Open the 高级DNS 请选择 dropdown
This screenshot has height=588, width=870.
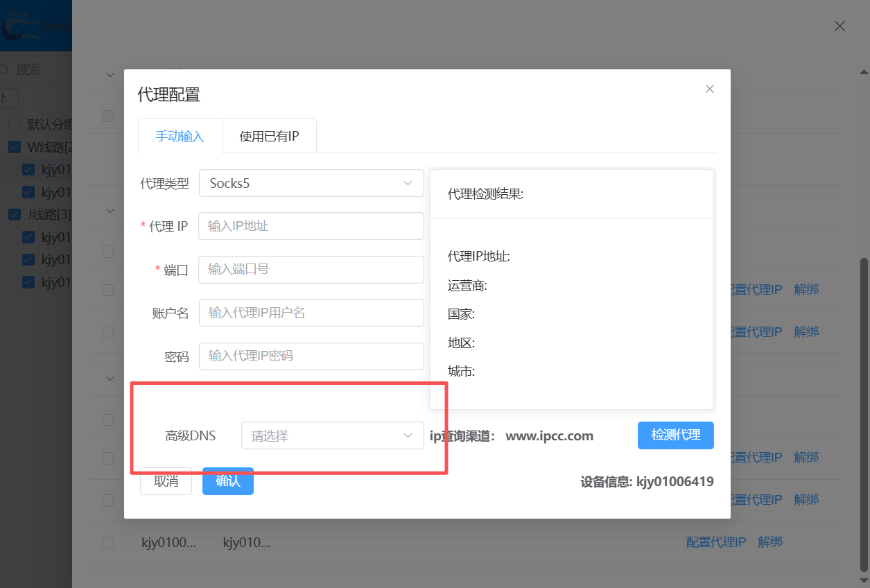click(x=331, y=435)
